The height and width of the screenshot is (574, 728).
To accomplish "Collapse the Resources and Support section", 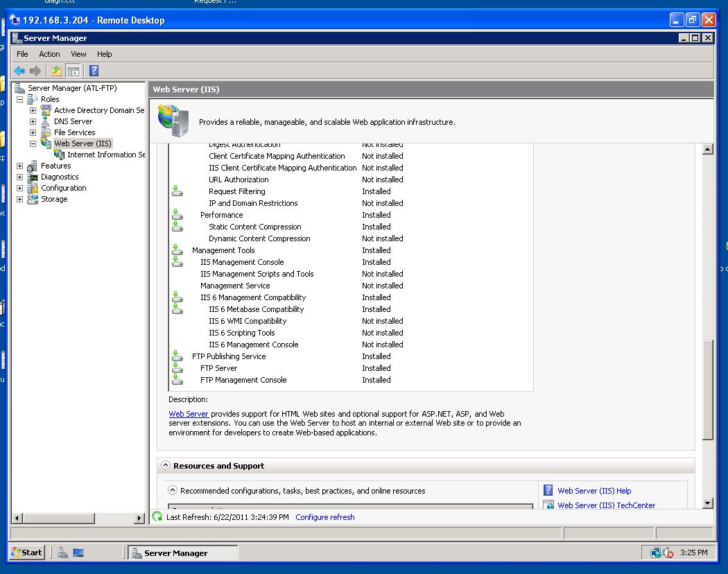I will [166, 466].
